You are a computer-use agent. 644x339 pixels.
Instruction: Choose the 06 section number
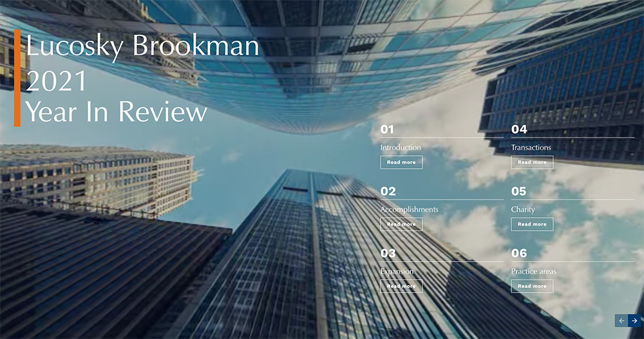coord(519,253)
